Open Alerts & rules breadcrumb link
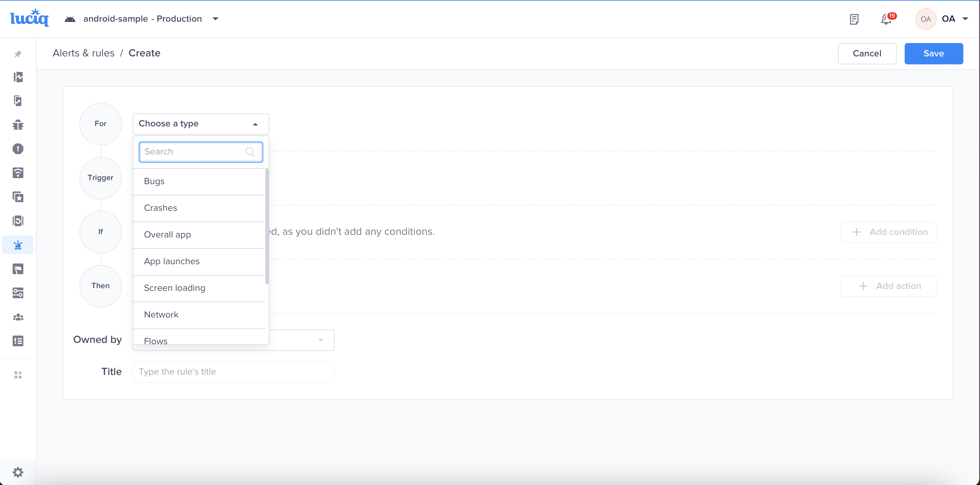The height and width of the screenshot is (485, 980). (84, 53)
